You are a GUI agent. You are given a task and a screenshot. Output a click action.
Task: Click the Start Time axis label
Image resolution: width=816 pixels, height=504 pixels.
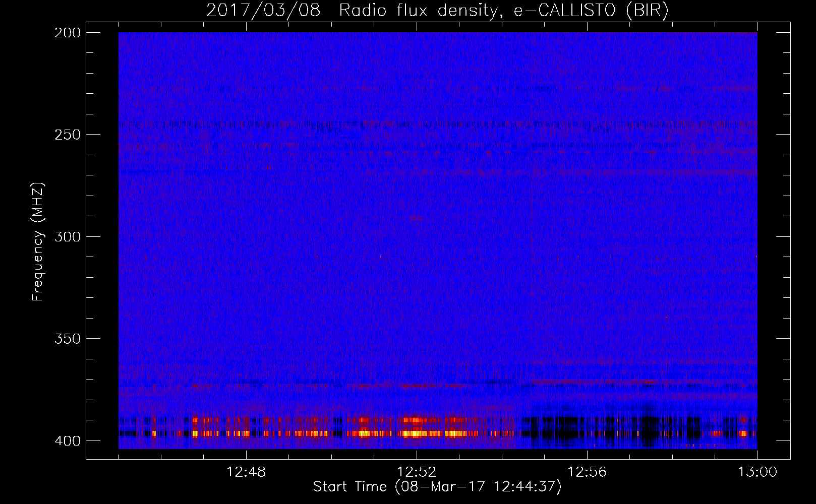(x=437, y=487)
